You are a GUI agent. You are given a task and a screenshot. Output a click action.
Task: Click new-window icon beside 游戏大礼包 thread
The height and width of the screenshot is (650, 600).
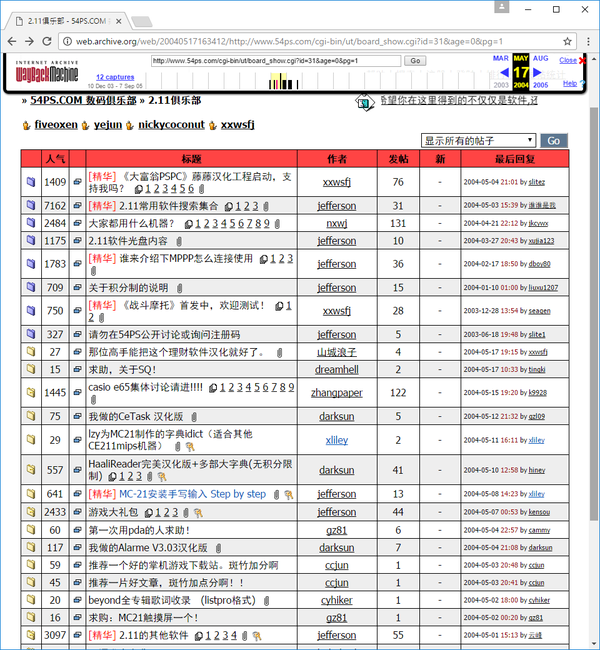78,512
